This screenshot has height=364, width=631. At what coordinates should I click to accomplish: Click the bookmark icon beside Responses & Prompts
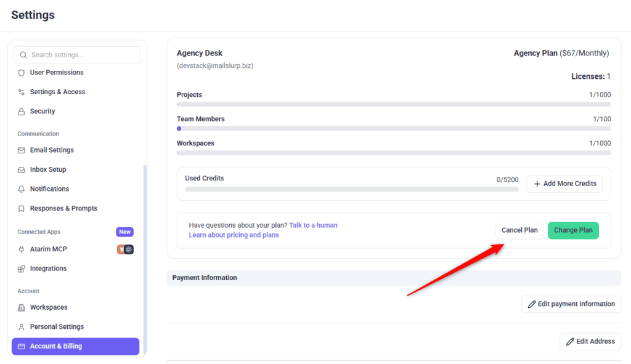click(22, 209)
